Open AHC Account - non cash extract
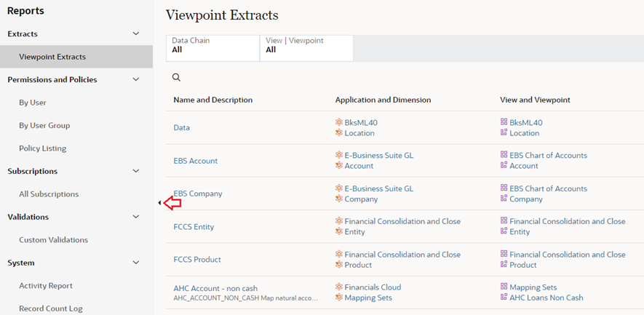This screenshot has width=644, height=315. tap(215, 288)
